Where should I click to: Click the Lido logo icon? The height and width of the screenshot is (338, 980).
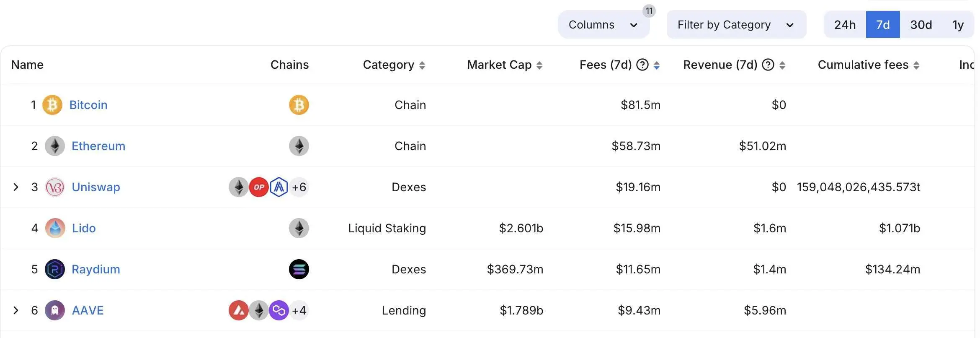[x=55, y=228]
